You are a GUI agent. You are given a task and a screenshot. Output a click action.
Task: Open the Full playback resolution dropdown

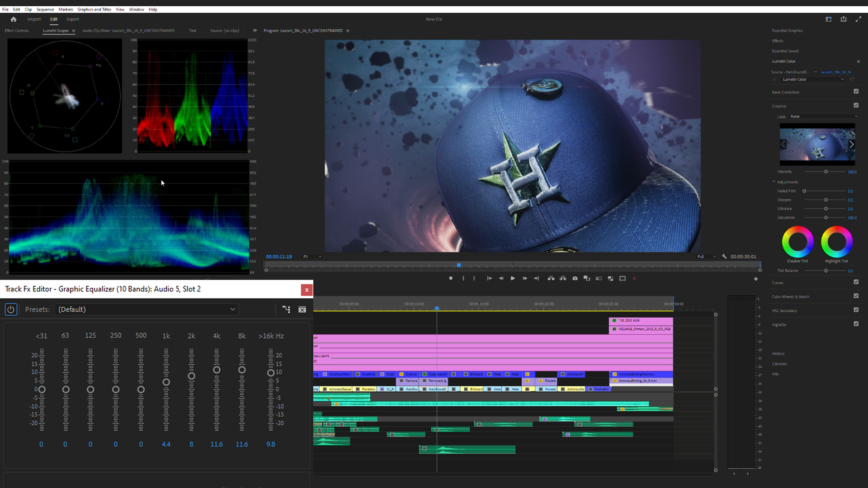point(706,257)
